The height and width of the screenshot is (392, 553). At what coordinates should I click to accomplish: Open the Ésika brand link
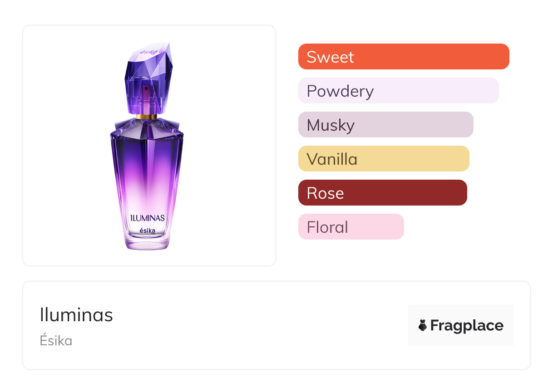coord(56,341)
